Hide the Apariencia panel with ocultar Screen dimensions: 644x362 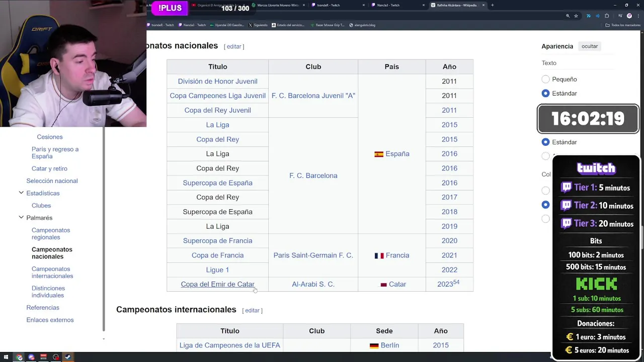(590, 46)
